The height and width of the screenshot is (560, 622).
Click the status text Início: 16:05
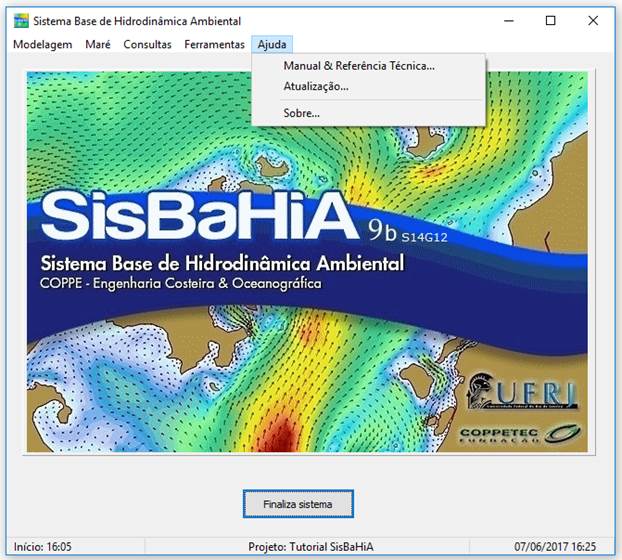pyautogui.click(x=42, y=547)
